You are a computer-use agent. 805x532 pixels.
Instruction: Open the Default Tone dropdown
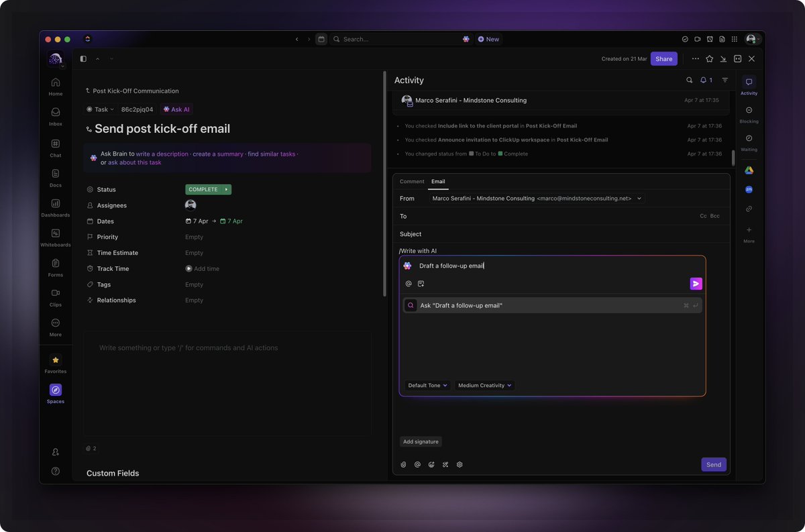click(427, 385)
